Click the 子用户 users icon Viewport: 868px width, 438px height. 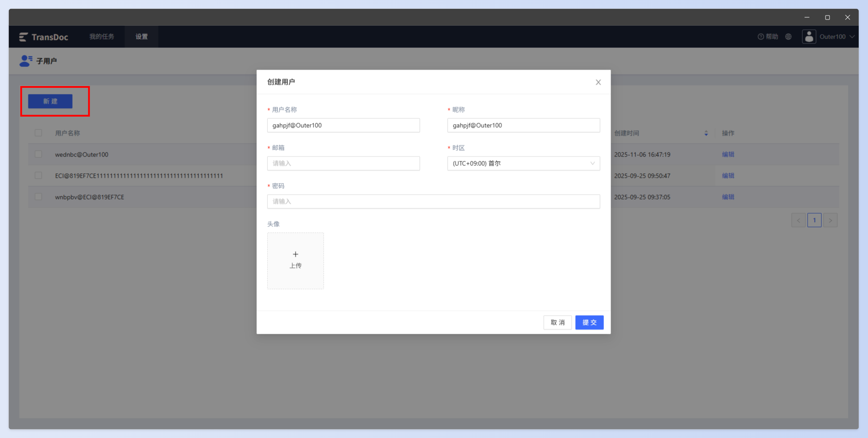pyautogui.click(x=26, y=61)
